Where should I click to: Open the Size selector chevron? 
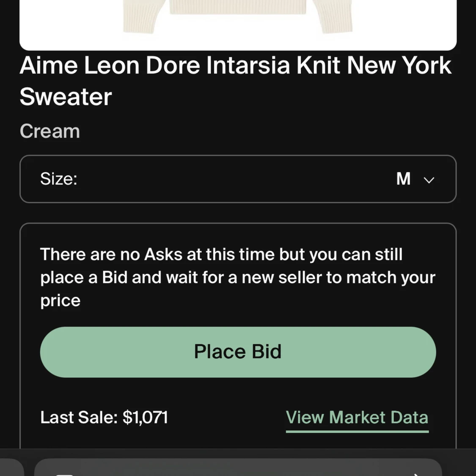click(x=429, y=179)
